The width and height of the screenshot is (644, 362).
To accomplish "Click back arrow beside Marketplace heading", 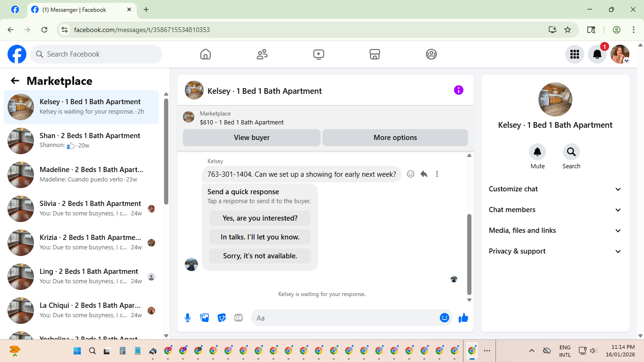I will click(15, 81).
